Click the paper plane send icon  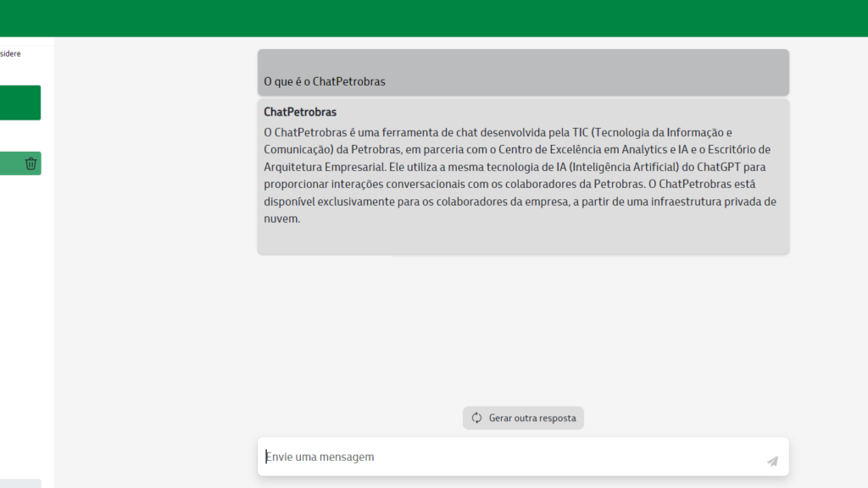pyautogui.click(x=772, y=461)
